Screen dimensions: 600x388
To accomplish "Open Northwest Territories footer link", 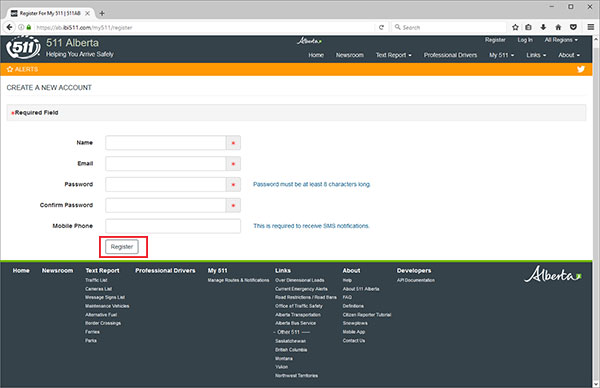I will 296,376.
